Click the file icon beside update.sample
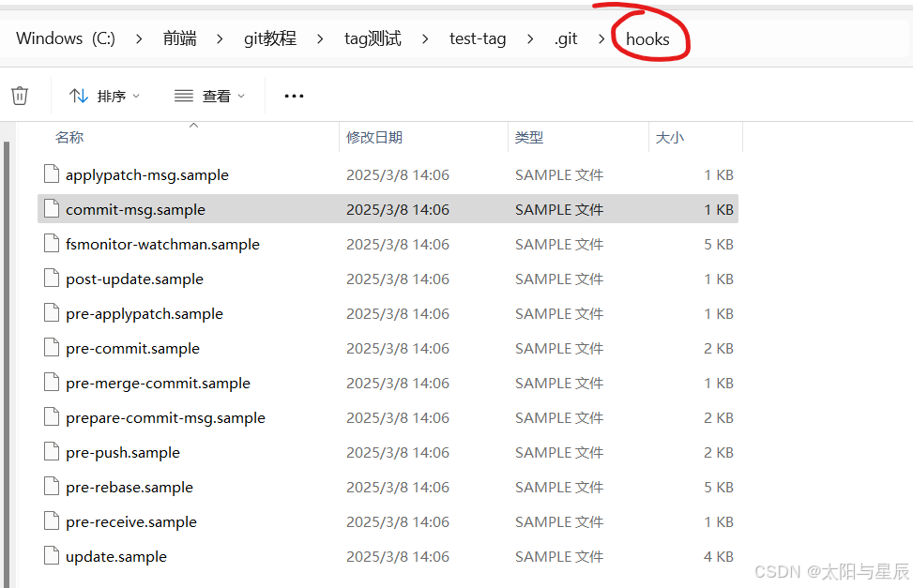Viewport: 913px width, 588px height. pyautogui.click(x=52, y=556)
